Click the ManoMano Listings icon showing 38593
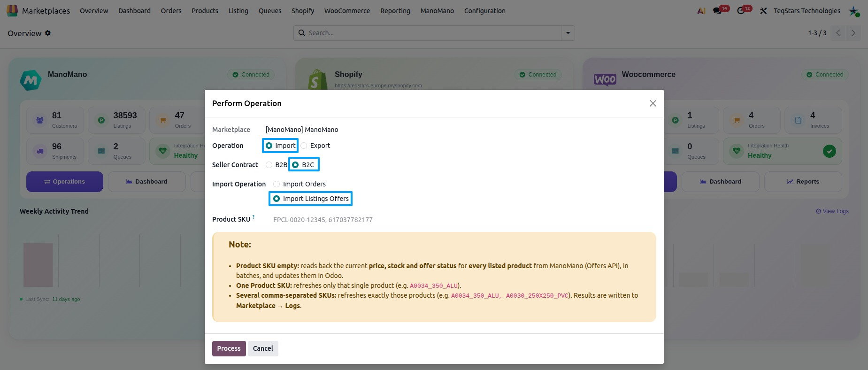The width and height of the screenshot is (868, 370). pos(101,120)
